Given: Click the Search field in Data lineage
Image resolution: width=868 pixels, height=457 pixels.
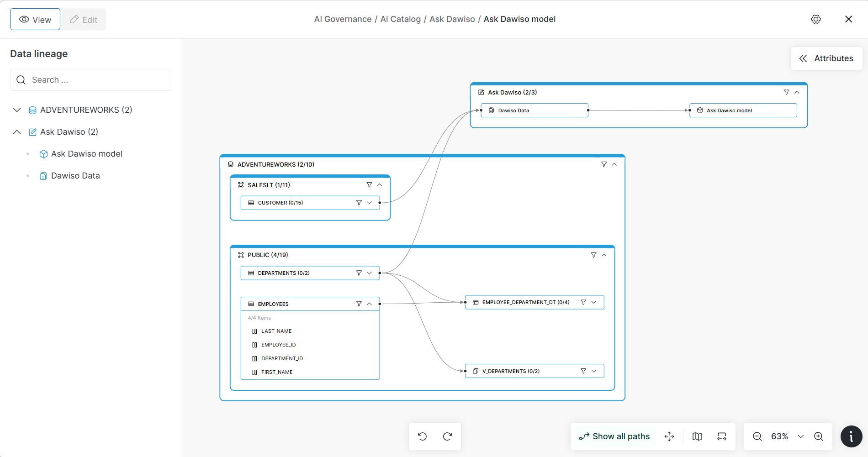Looking at the screenshot, I should coord(90,80).
